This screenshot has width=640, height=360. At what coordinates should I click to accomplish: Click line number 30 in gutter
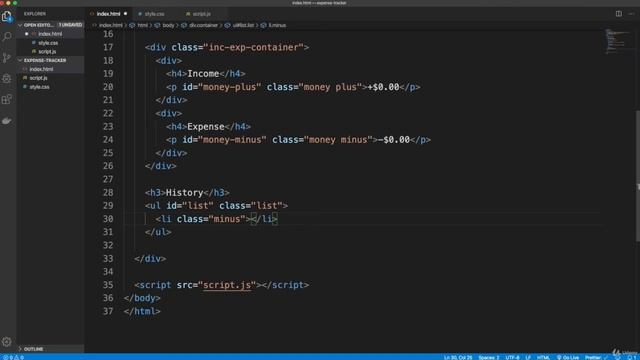point(108,219)
